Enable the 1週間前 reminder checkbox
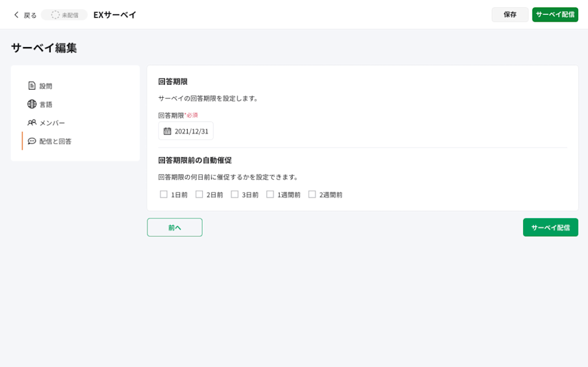 pos(270,194)
